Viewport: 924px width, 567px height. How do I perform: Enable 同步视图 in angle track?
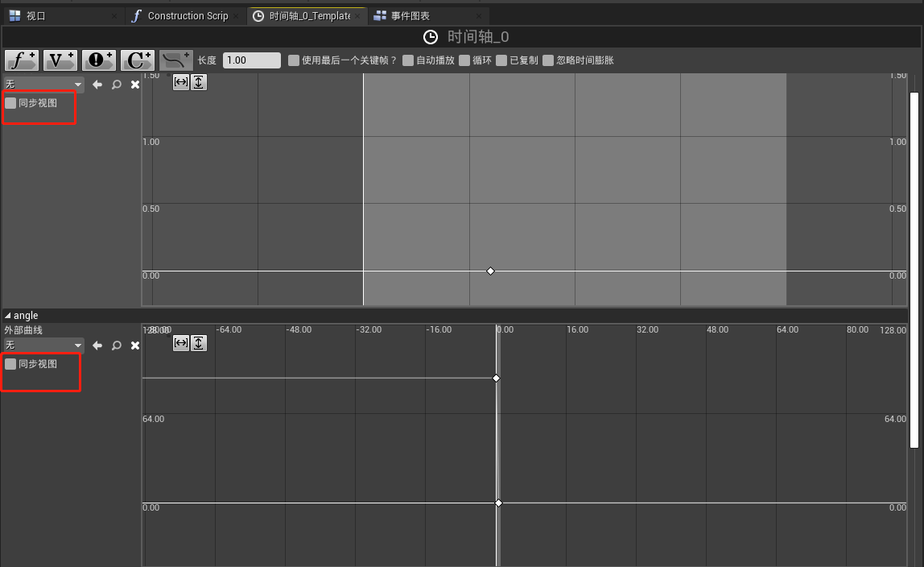click(x=10, y=364)
